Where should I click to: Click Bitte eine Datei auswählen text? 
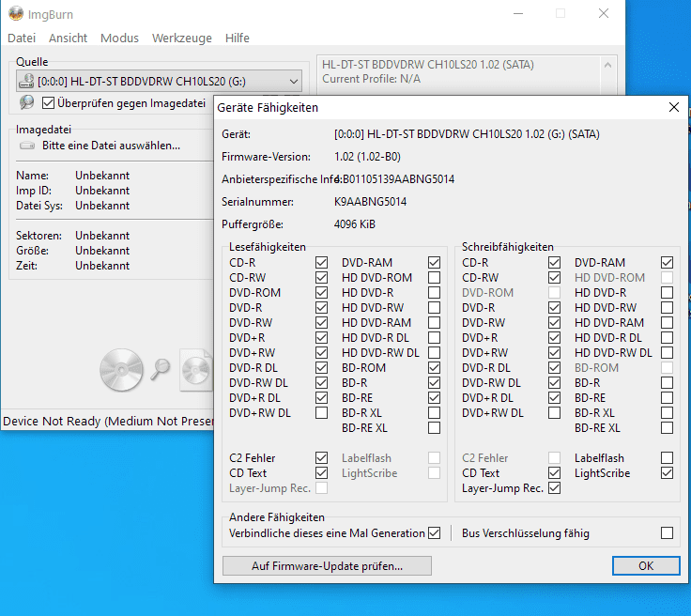(x=111, y=146)
